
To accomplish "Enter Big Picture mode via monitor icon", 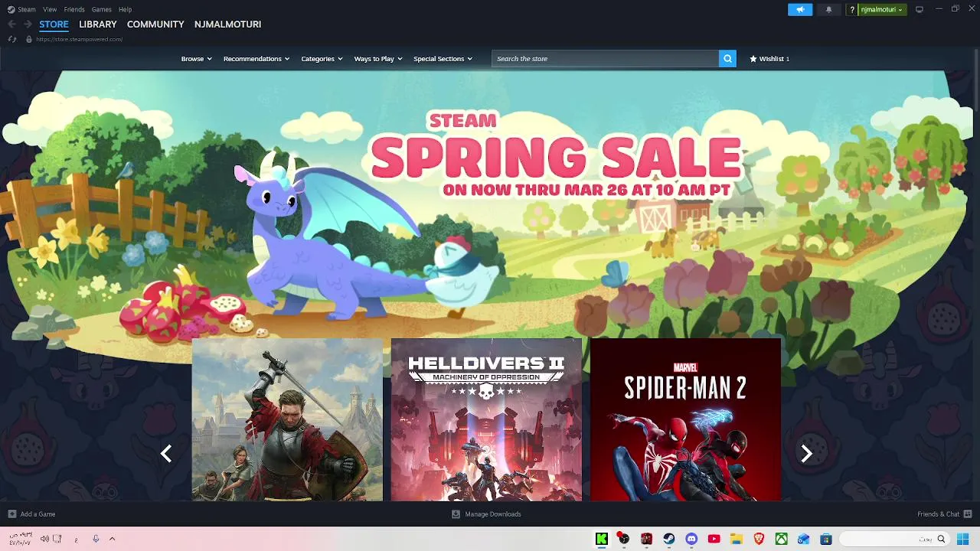I will click(920, 9).
